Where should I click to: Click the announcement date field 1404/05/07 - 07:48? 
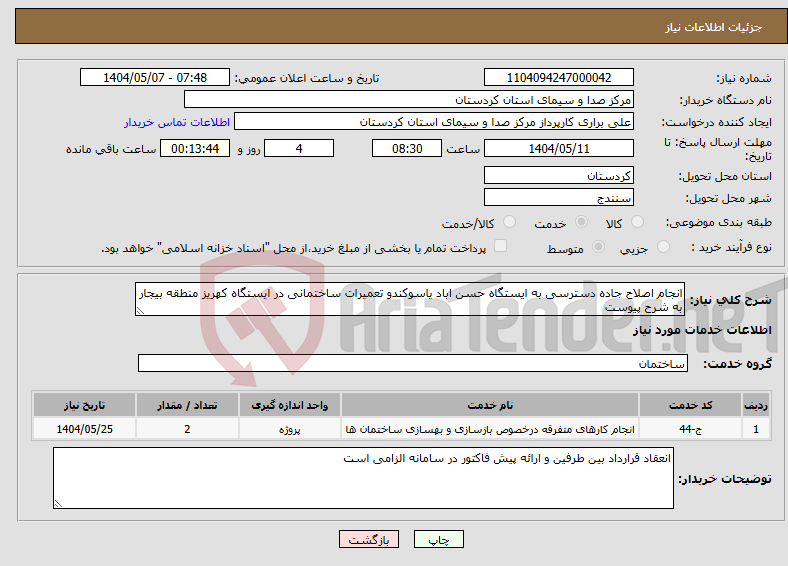click(x=155, y=77)
